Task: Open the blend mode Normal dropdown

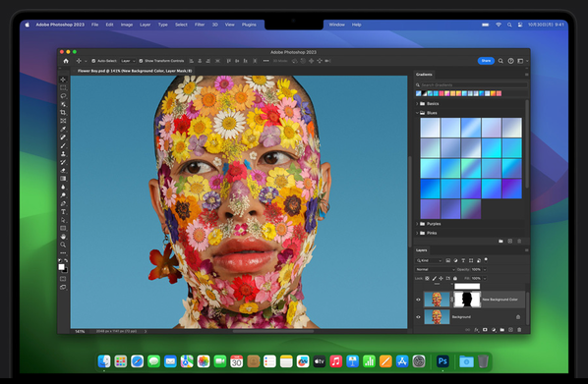Action: (x=435, y=269)
